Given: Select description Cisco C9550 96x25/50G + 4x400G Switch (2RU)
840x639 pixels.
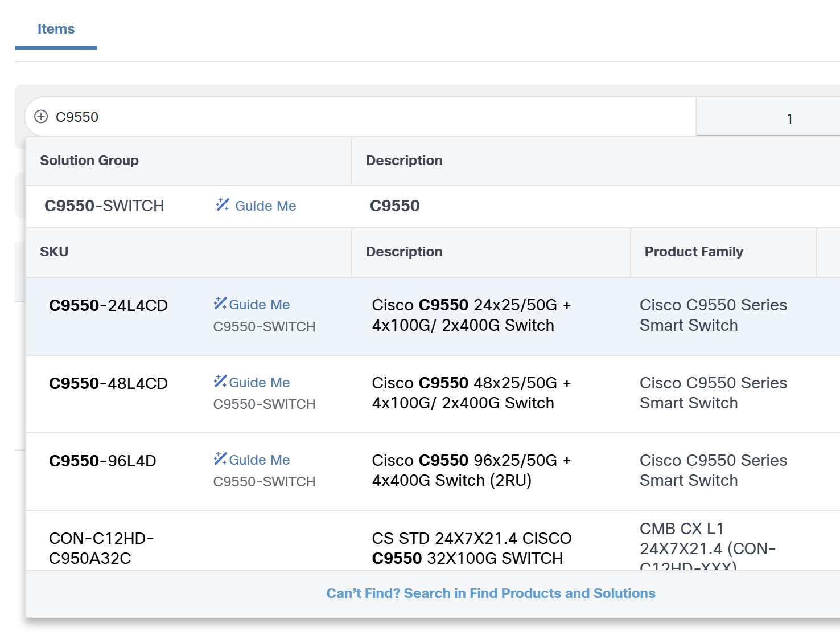Looking at the screenshot, I should (471, 470).
